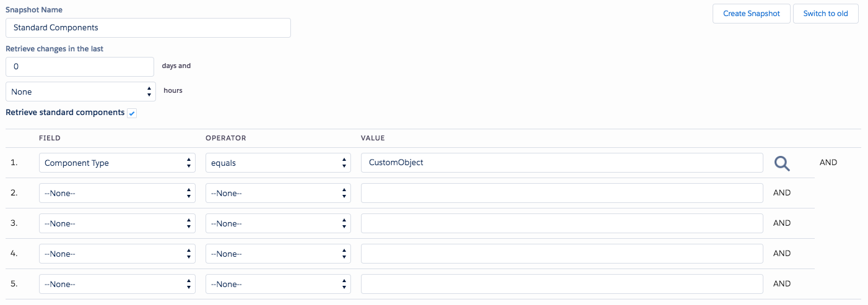Click row 2 value input field
Image resolution: width=868 pixels, height=305 pixels.
tap(562, 193)
